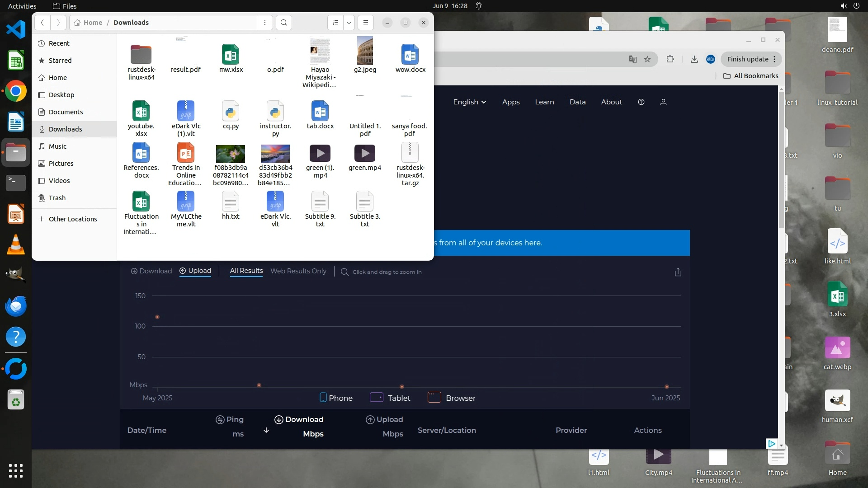868x488 pixels.
Task: Open Apps in Speedtest navigation
Action: (511, 102)
